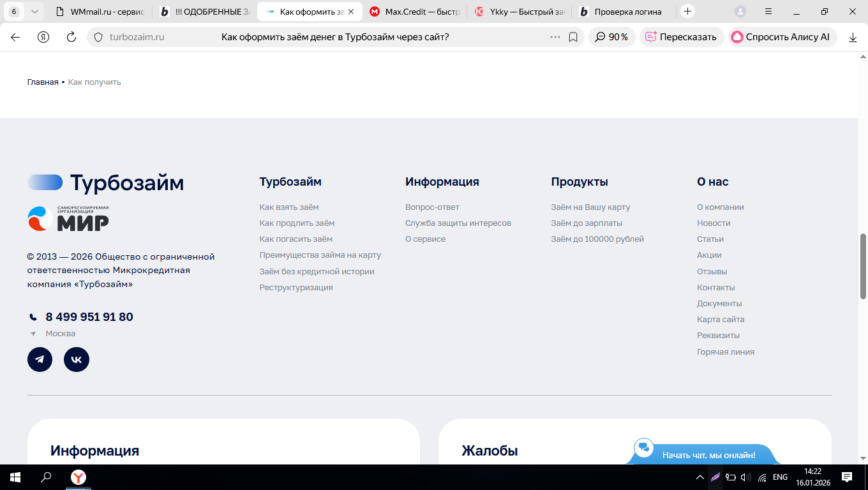868x490 pixels.
Task: Open a new tab with the plus button
Action: pyautogui.click(x=687, y=11)
